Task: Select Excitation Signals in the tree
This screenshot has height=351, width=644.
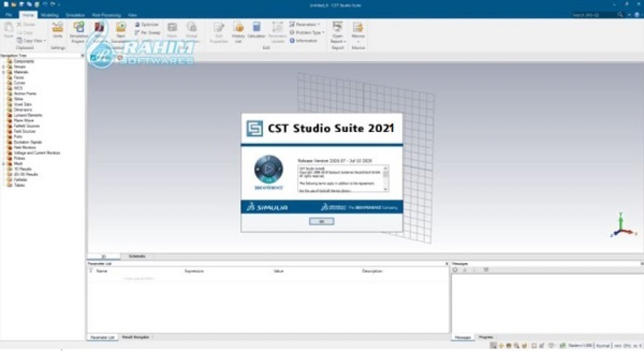Action: [x=28, y=142]
